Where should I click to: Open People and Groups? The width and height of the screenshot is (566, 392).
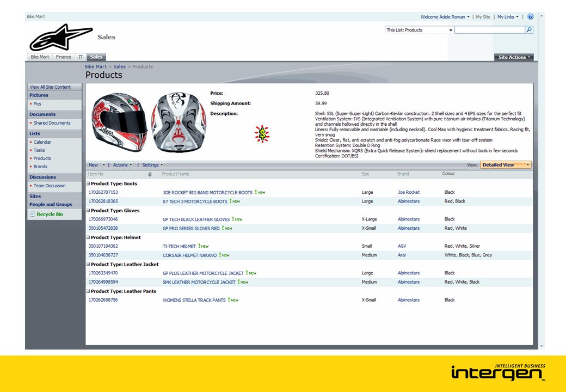[x=51, y=204]
